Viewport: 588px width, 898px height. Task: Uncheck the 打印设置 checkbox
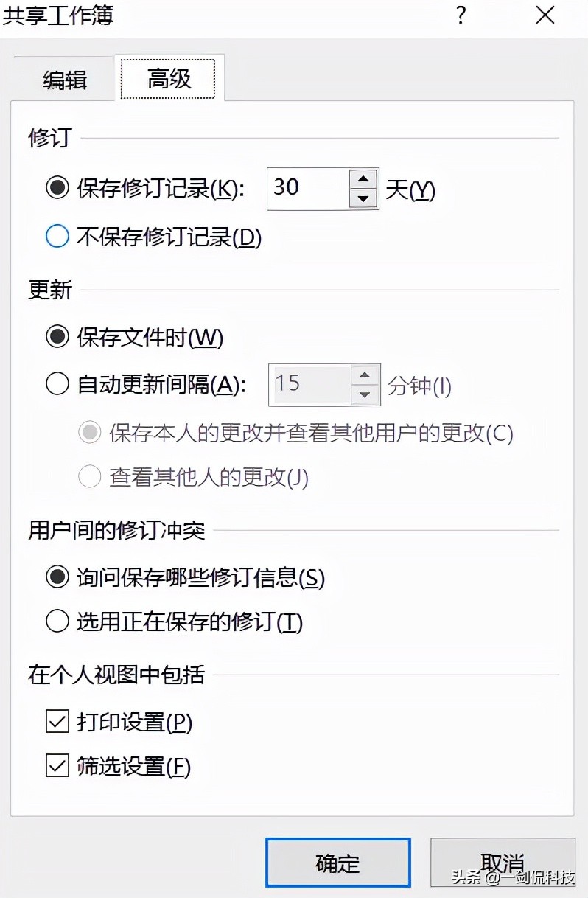[x=57, y=723]
